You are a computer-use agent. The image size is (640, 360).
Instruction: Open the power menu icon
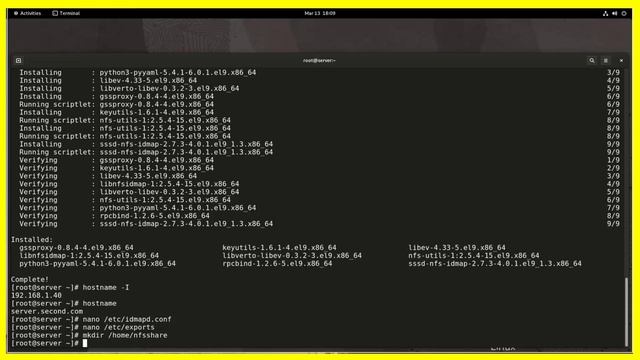pyautogui.click(x=624, y=13)
